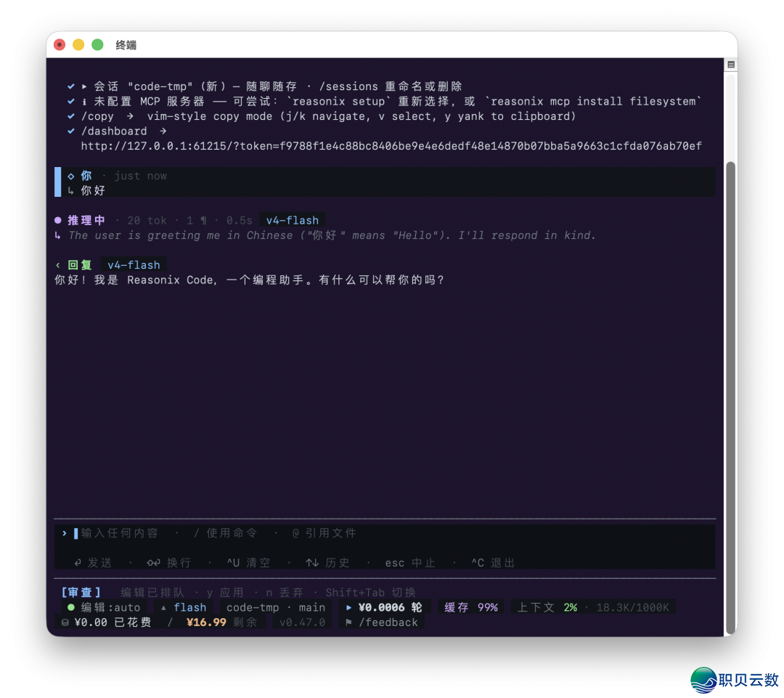Click the v4-flash badge beside 推理中
This screenshot has width=784, height=698.
coord(292,220)
